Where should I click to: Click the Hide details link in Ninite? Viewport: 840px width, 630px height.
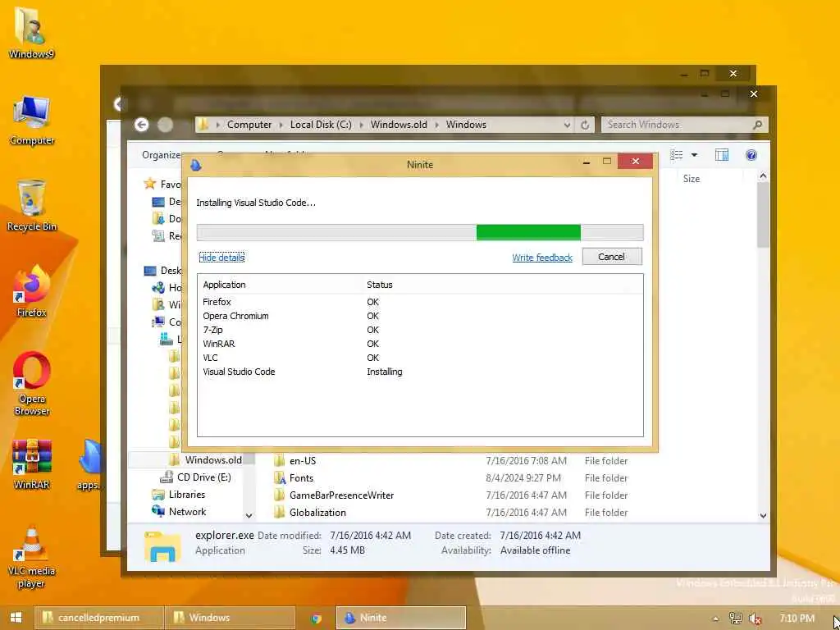(x=221, y=258)
